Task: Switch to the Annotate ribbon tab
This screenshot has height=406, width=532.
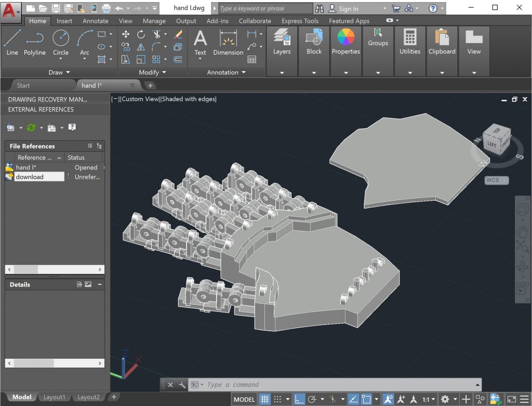Action: click(x=96, y=21)
